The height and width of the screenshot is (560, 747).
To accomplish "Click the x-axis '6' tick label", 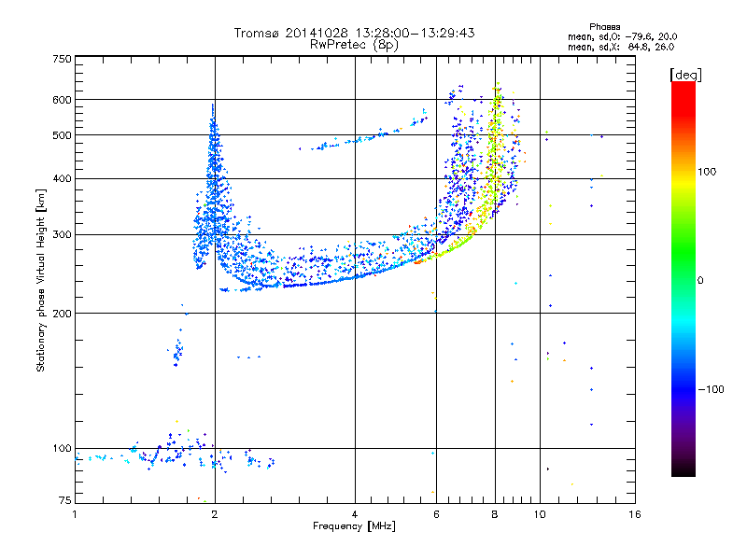I will point(436,514).
